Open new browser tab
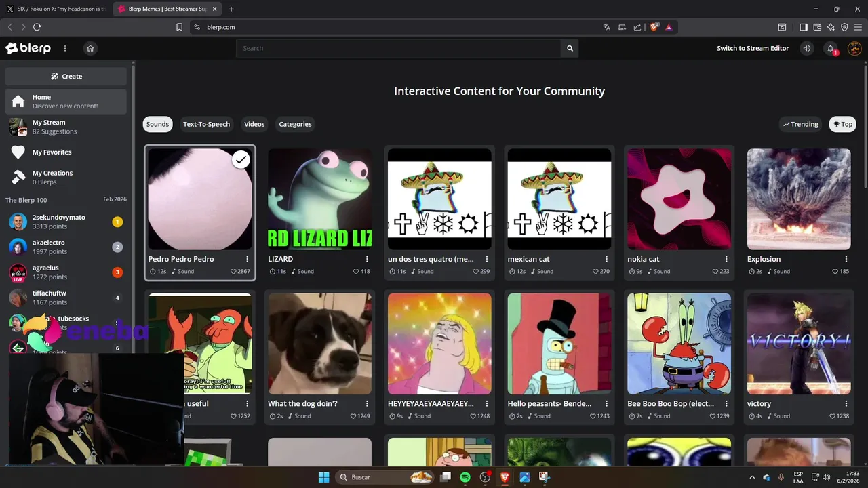Image resolution: width=868 pixels, height=488 pixels. (x=231, y=9)
